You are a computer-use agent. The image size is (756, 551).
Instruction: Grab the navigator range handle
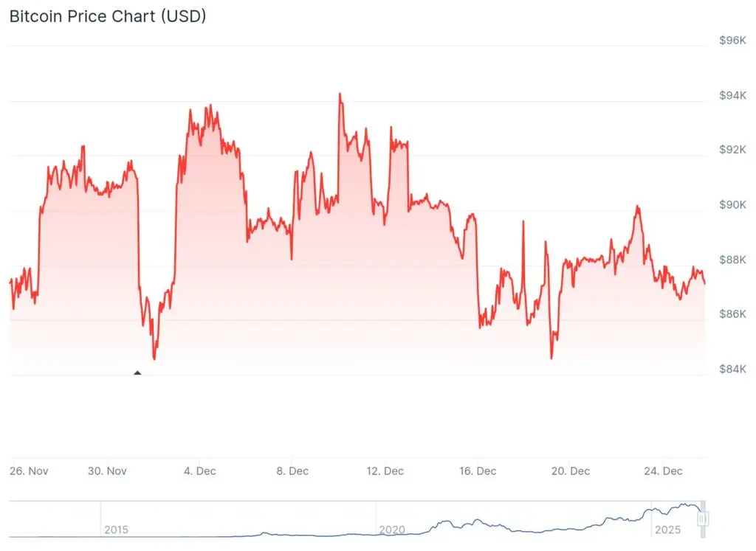pos(702,519)
